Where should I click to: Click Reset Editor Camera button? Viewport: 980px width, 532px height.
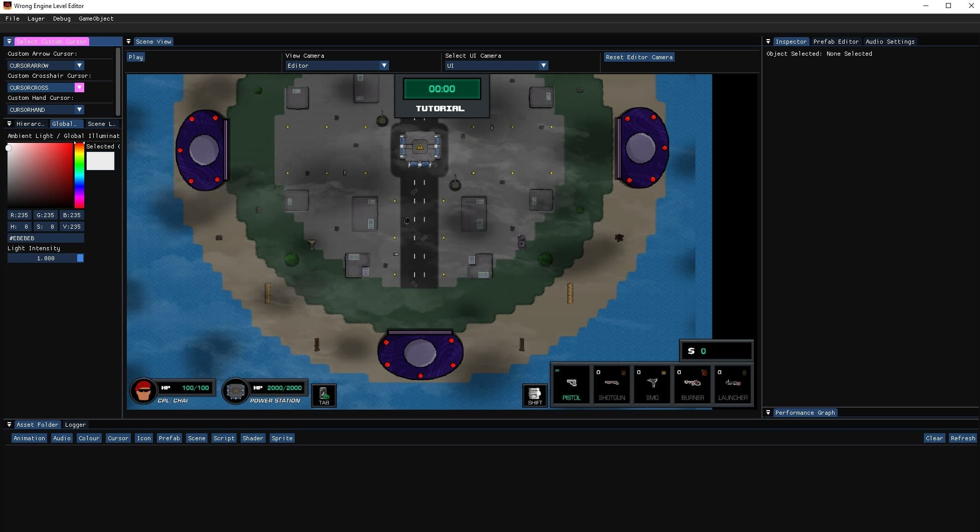click(639, 57)
